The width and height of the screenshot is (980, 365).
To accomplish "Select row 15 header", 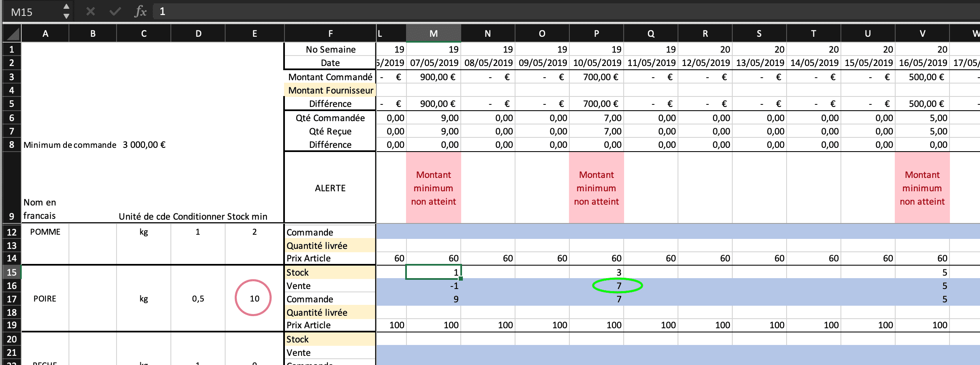I will [x=12, y=272].
